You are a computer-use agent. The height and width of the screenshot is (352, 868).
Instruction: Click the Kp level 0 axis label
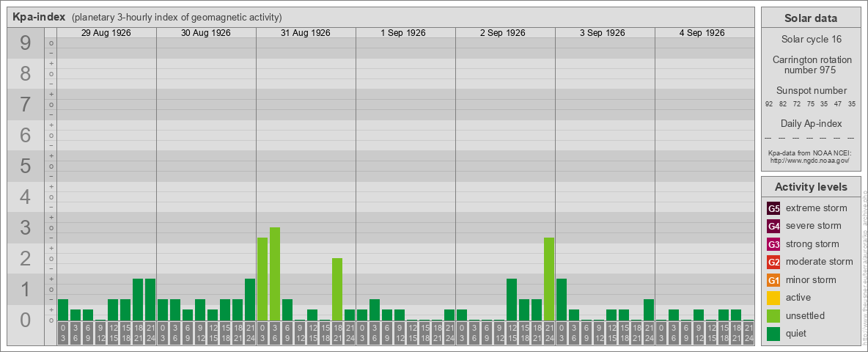25,320
